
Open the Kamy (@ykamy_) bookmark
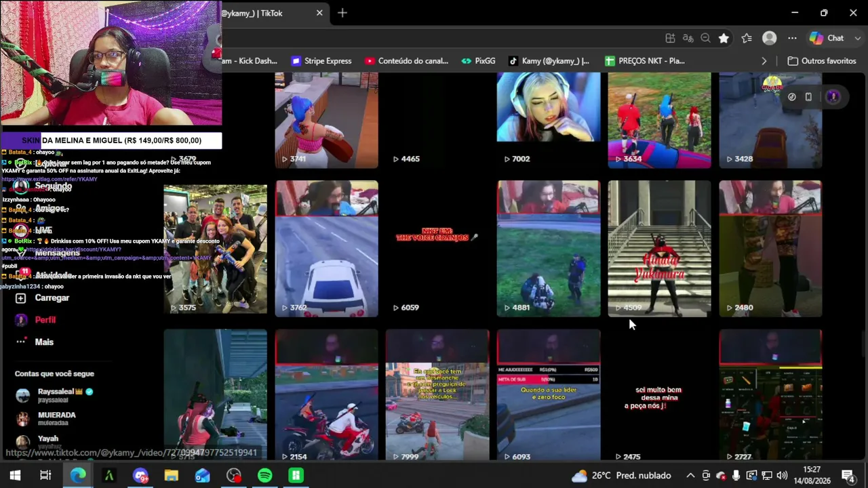549,61
